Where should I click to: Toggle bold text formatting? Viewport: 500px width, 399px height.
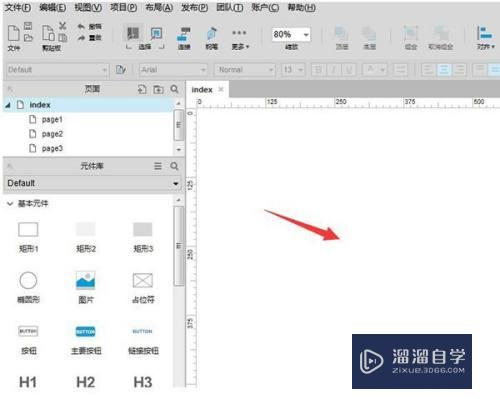pyautogui.click(x=318, y=70)
